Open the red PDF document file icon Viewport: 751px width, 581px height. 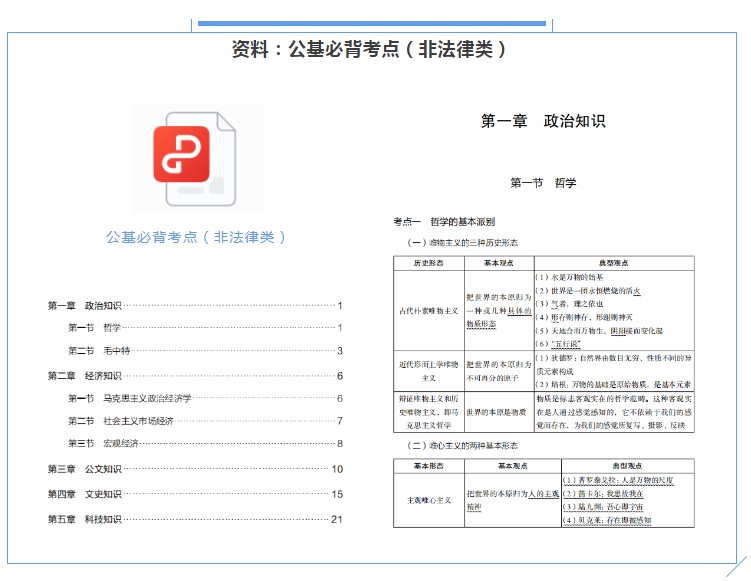click(195, 159)
